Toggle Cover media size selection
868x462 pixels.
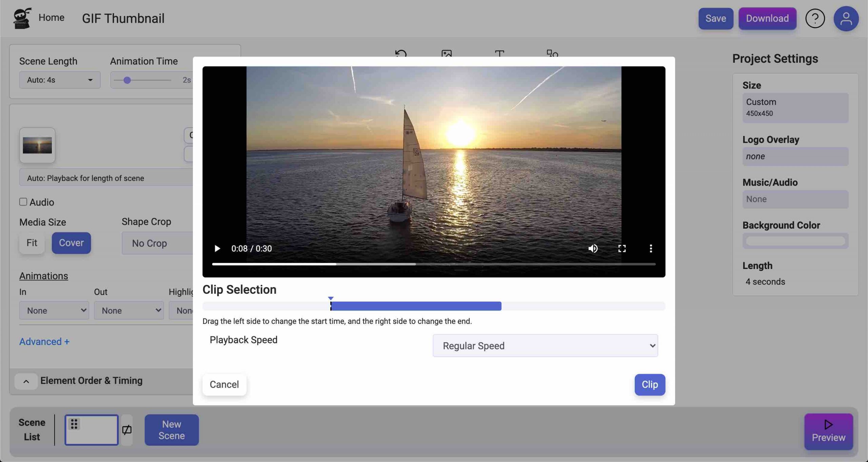(71, 243)
